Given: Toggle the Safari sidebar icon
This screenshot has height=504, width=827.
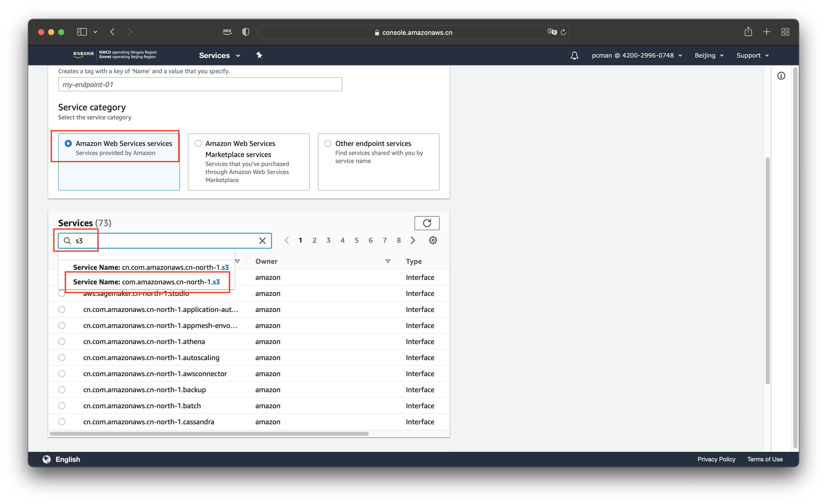Looking at the screenshot, I should tap(82, 32).
